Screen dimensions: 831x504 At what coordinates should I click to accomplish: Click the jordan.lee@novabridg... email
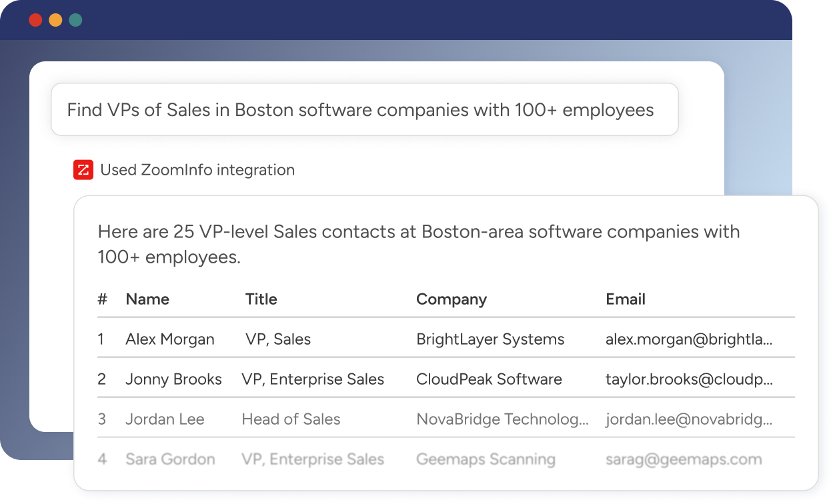(689, 419)
